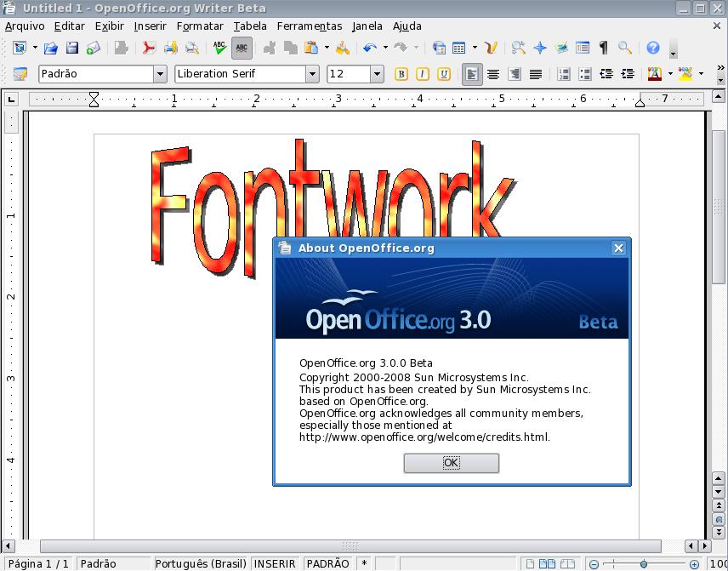Export directly as PDF
The width and height of the screenshot is (728, 571).
click(x=149, y=48)
